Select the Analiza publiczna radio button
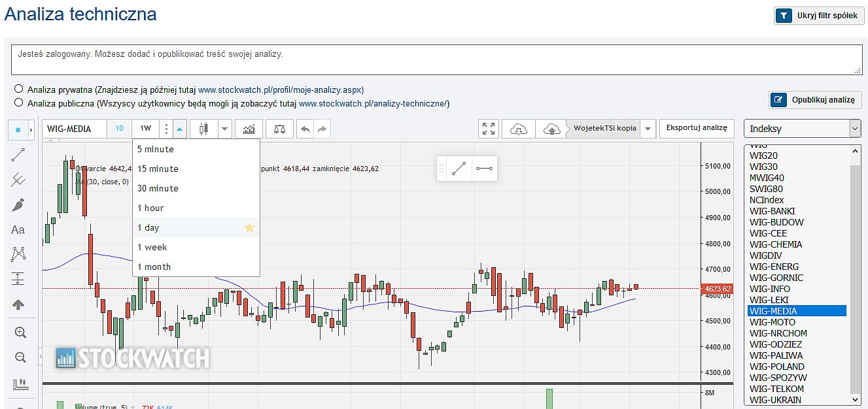 tap(18, 103)
